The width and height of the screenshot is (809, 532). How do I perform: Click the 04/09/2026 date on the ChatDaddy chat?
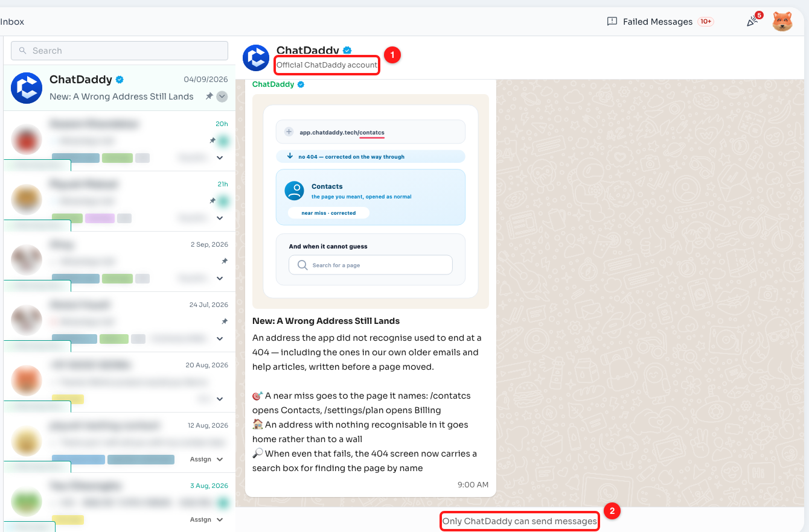(206, 80)
